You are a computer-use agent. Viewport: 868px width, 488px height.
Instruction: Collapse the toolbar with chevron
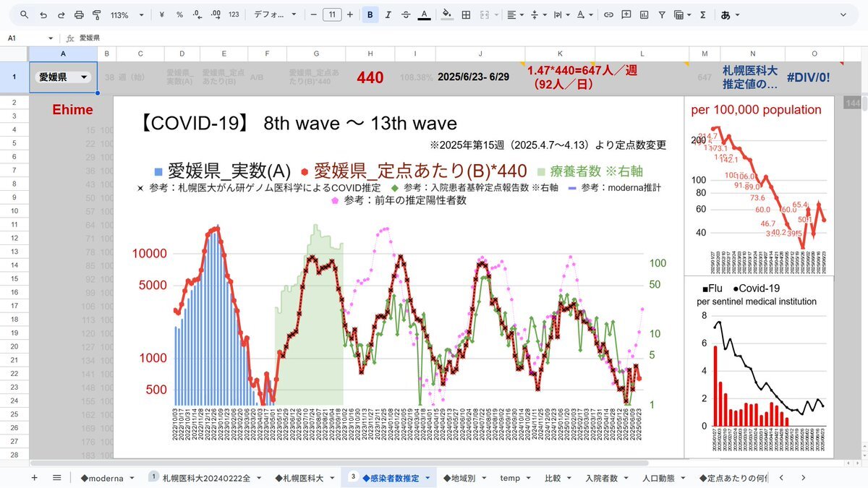(x=842, y=14)
